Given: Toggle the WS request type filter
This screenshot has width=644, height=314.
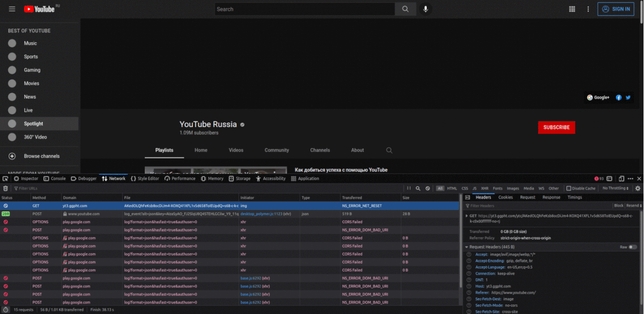Looking at the screenshot, I should tap(541, 188).
